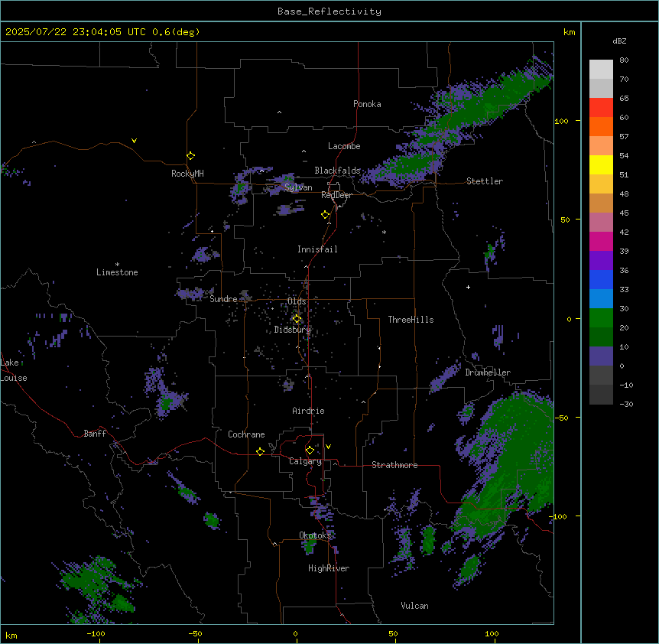Click the yellow diamond marker above RockyMH
Screen dimensions: 659x644
190,156
